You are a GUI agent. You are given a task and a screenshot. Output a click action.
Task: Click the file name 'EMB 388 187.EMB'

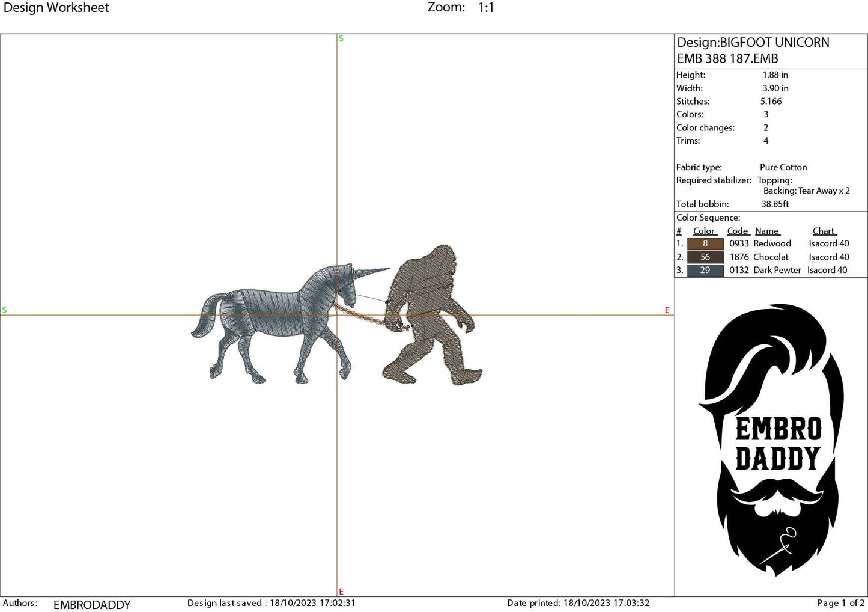(727, 59)
